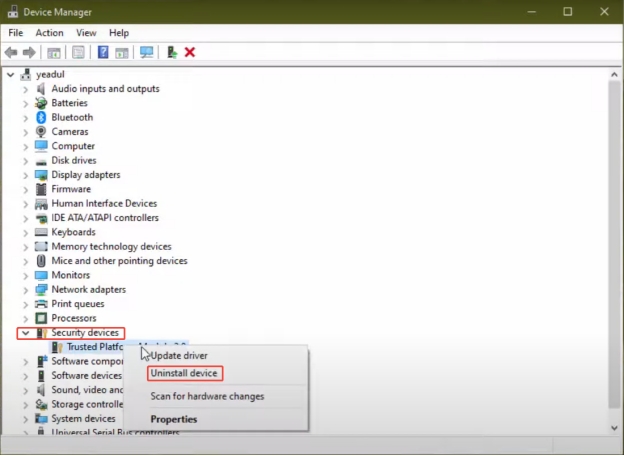Select the Software devices tree label
This screenshot has height=456, width=624.
pos(86,375)
